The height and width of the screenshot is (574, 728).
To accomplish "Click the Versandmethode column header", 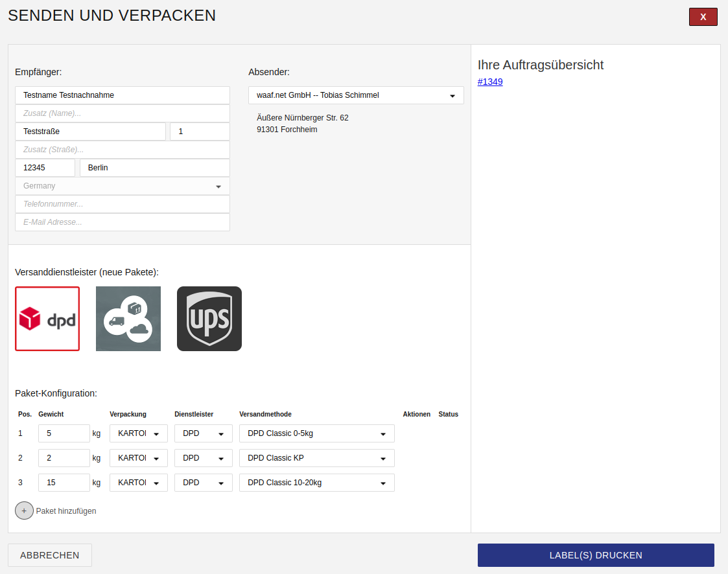I will [x=266, y=414].
